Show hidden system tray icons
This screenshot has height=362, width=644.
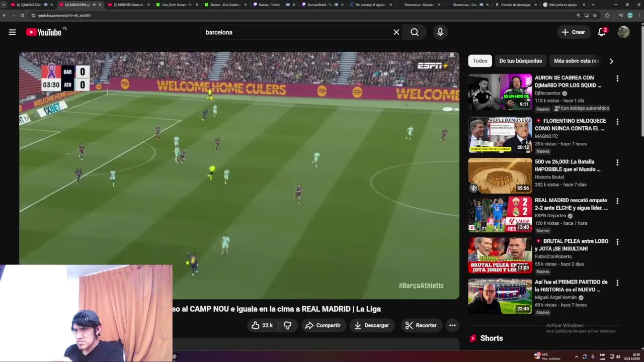point(577,357)
